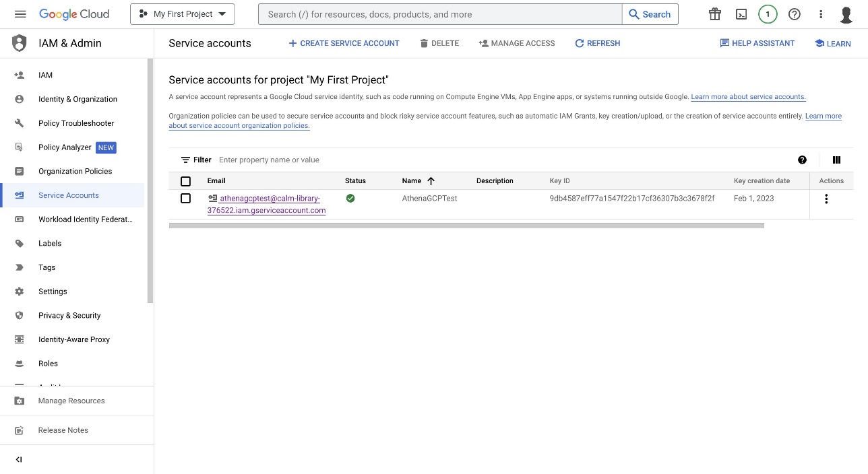Open the gift free trial icon
Viewport: 868px width, 474px height.
715,14
